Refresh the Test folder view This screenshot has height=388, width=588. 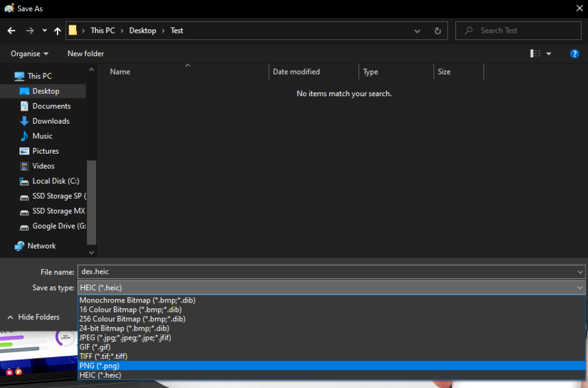[x=437, y=30]
